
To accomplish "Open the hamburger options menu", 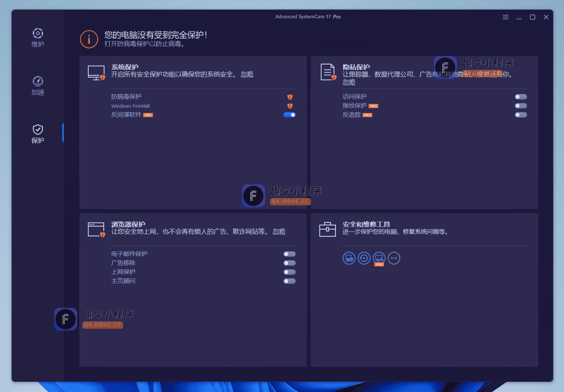I will click(506, 17).
